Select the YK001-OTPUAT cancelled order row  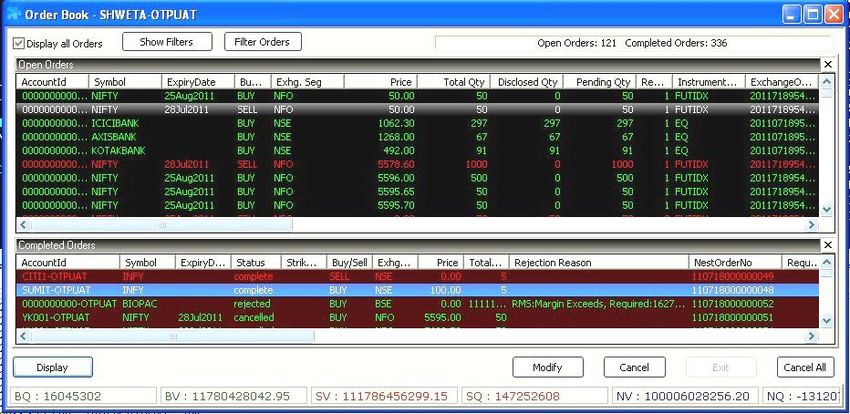(x=417, y=317)
